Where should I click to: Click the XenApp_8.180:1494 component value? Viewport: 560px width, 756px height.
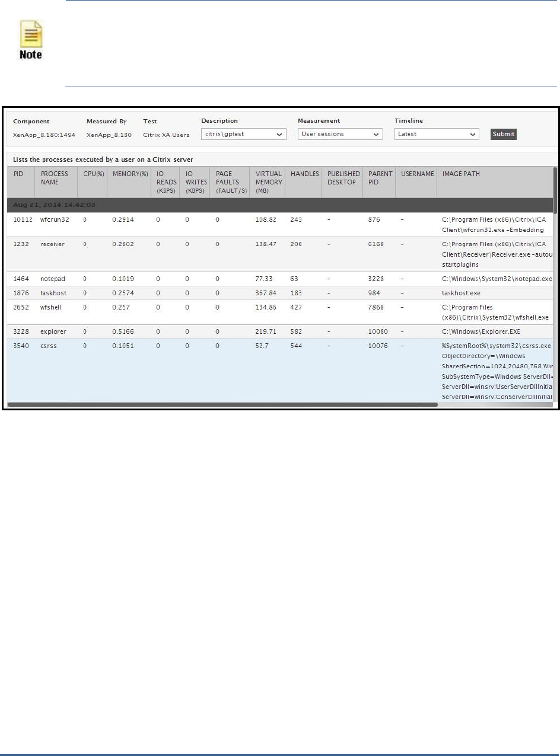[x=44, y=135]
